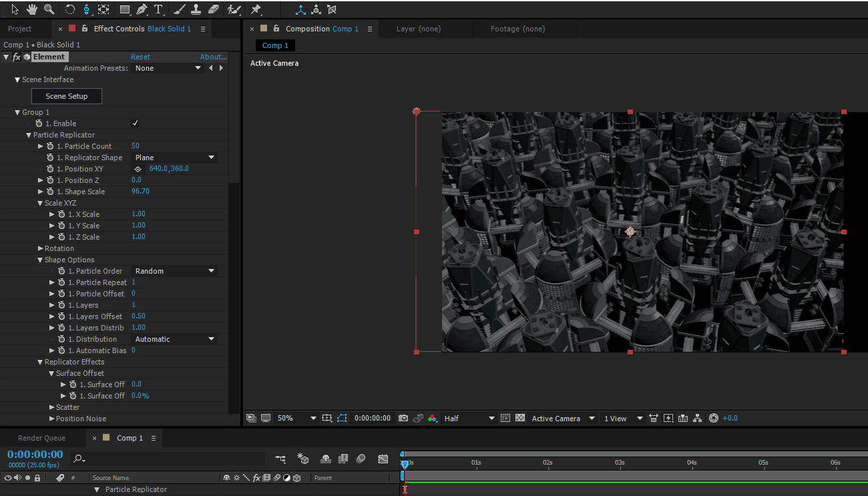Pick the Clone Stamp tool
Viewport: 868px width, 496px height.
click(196, 9)
